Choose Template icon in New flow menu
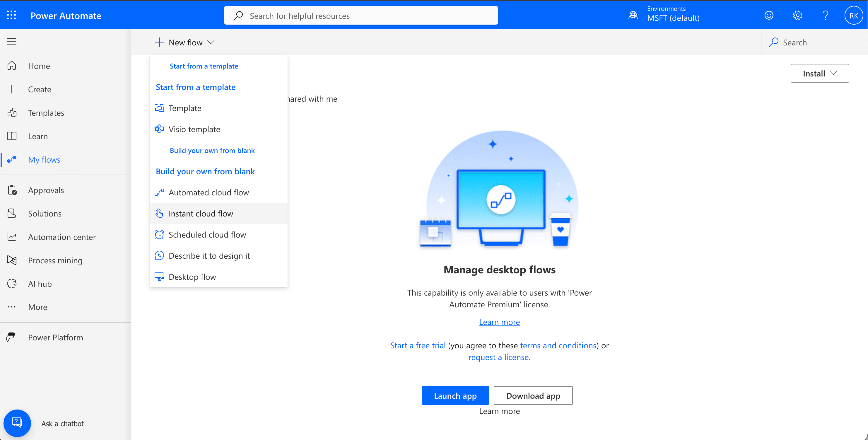Viewport: 868px width, 440px height. pos(159,108)
